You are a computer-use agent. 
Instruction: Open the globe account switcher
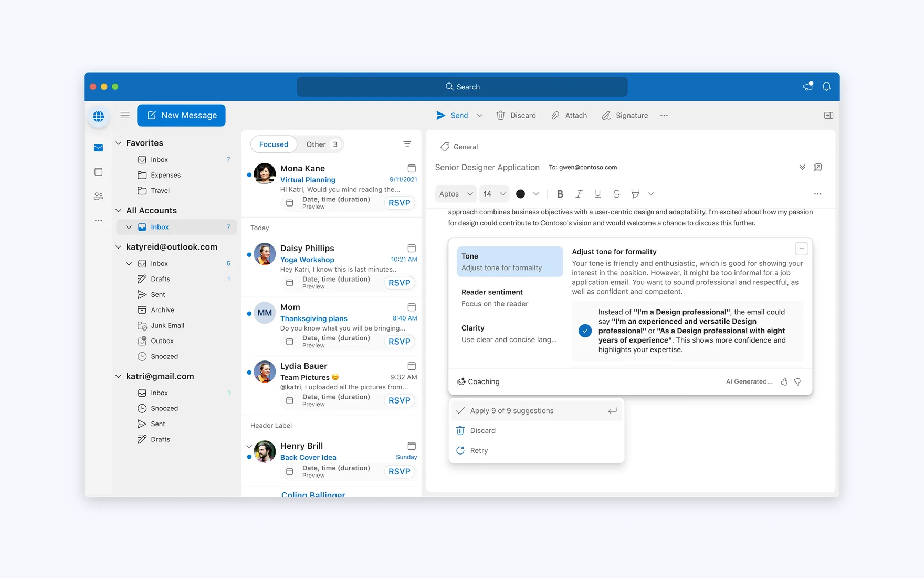point(98,116)
